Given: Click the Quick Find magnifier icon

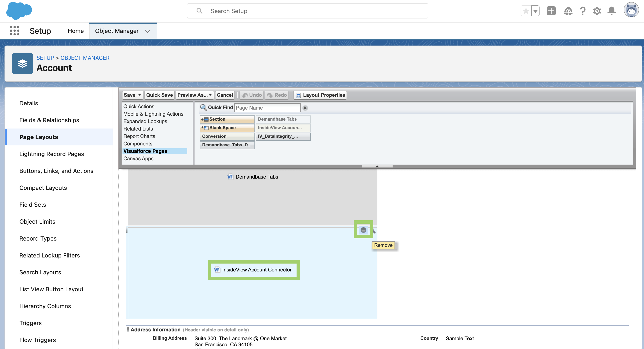Looking at the screenshot, I should point(204,107).
